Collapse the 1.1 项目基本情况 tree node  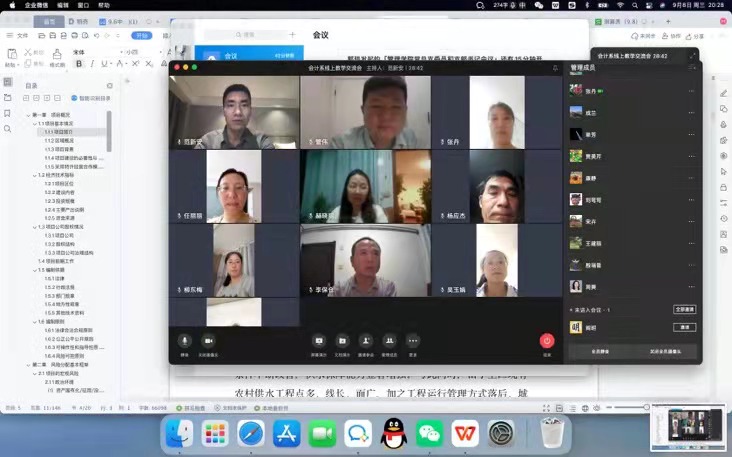(34, 124)
